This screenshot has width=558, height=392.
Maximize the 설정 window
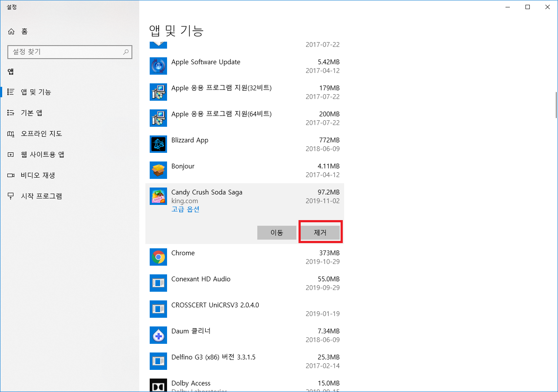(528, 7)
